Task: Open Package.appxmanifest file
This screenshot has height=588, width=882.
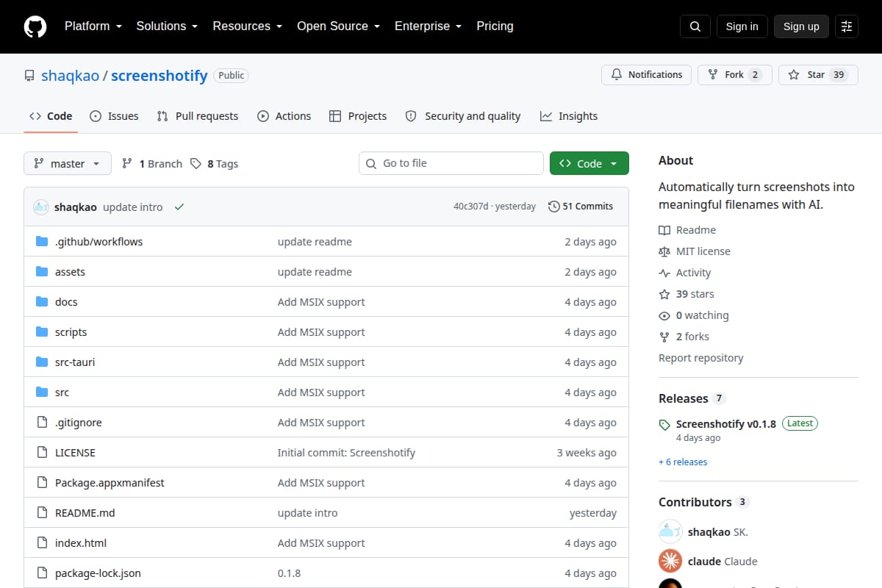Action: [110, 483]
